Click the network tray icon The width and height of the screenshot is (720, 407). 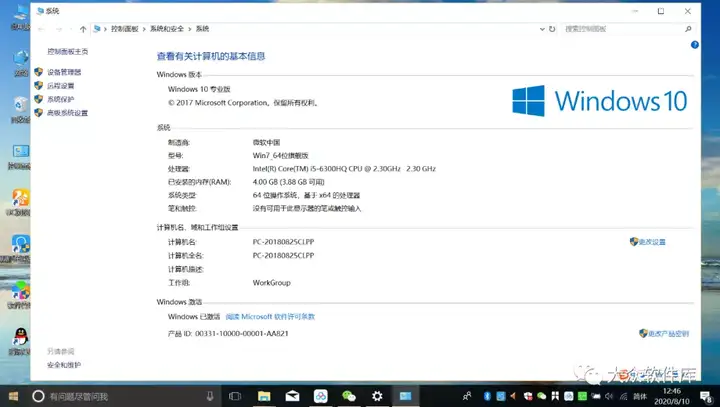pos(623,396)
